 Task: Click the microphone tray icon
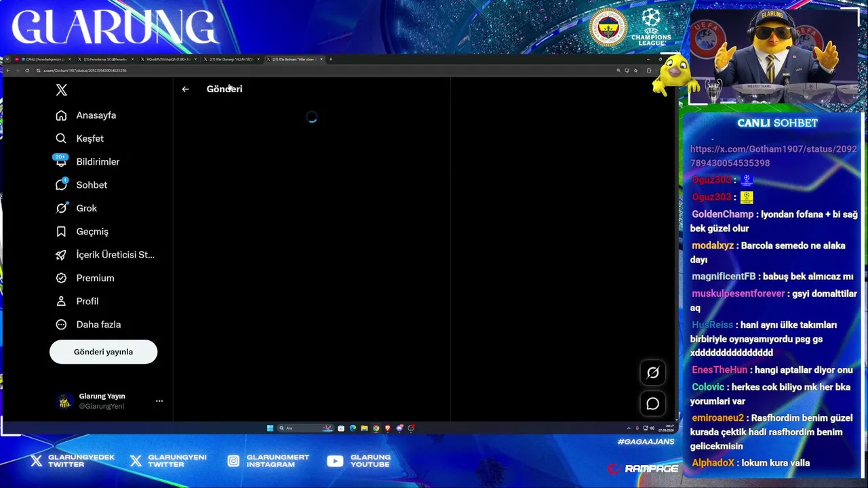click(x=637, y=428)
